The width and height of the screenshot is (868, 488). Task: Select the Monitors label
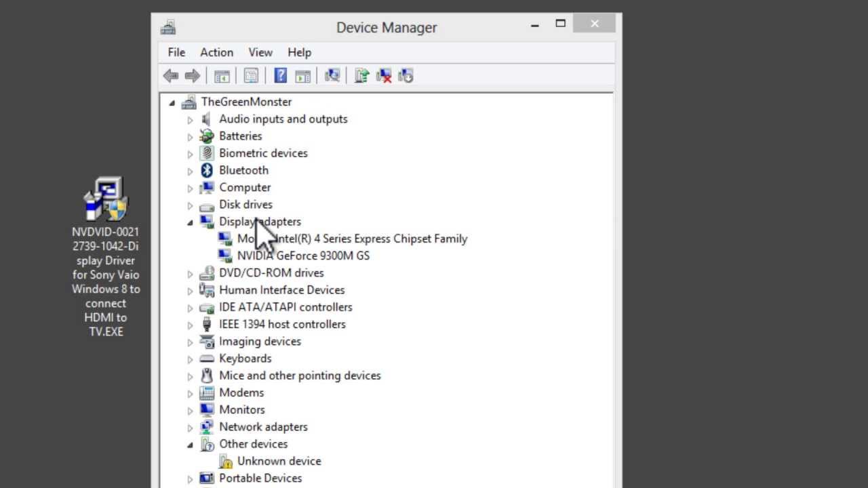coord(241,410)
